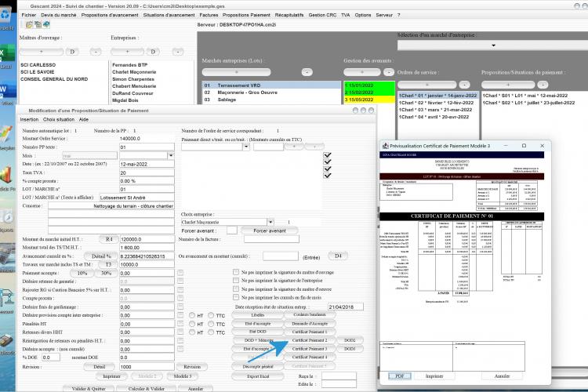Screen dimensions: 588x392
Task: Select lot 02 Maçonnerie - Gros Oeuvre
Action: (x=271, y=93)
